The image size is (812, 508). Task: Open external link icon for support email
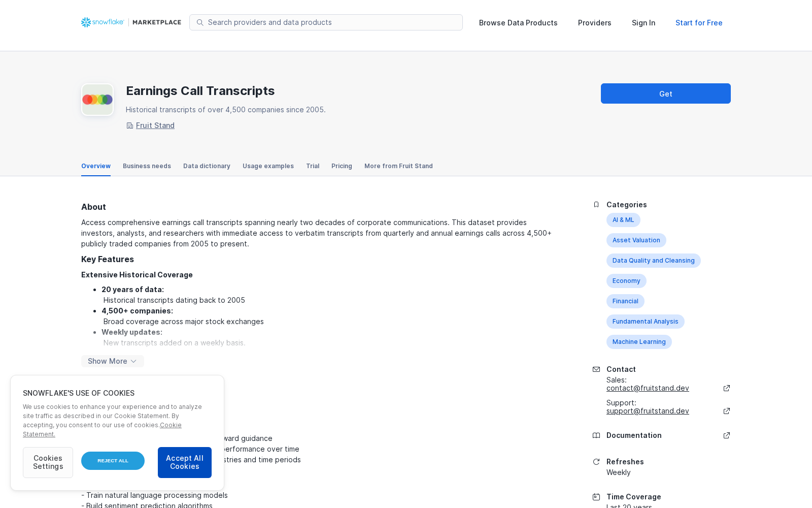coord(727,411)
